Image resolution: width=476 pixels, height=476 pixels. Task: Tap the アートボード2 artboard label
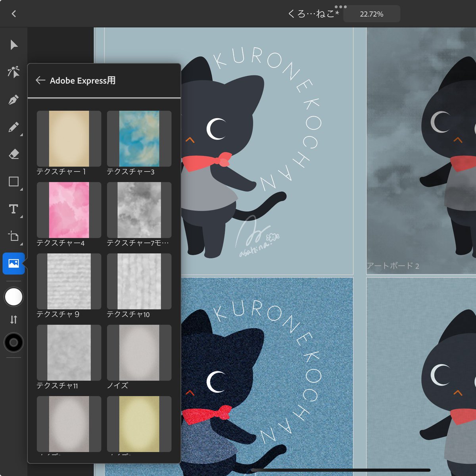(x=393, y=266)
